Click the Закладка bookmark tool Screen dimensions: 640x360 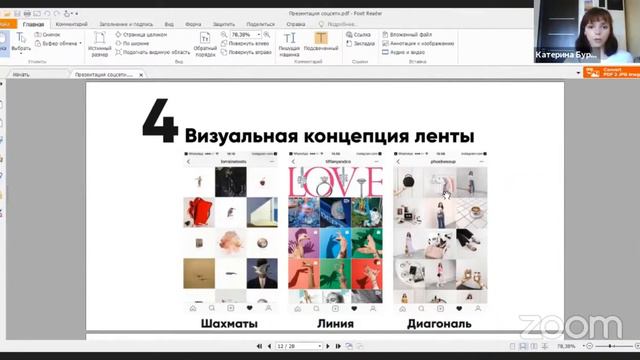pyautogui.click(x=360, y=43)
